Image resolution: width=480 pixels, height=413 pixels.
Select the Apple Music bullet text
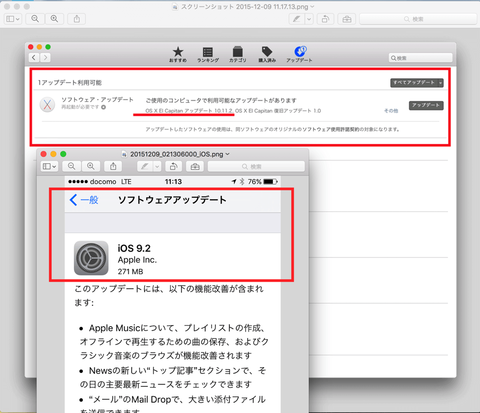[173, 342]
